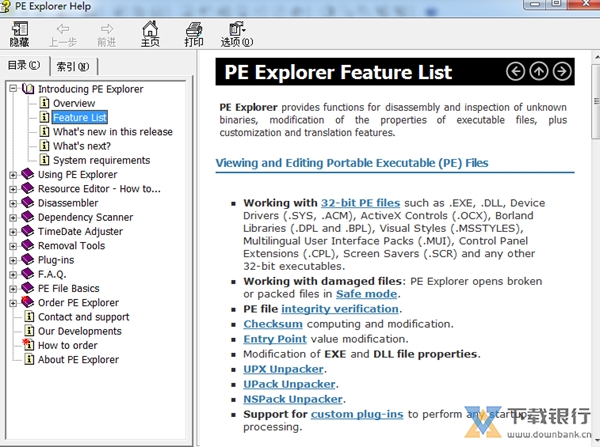The height and width of the screenshot is (447, 600).
Task: Click the Plug-ins book icon
Action: pos(28,259)
